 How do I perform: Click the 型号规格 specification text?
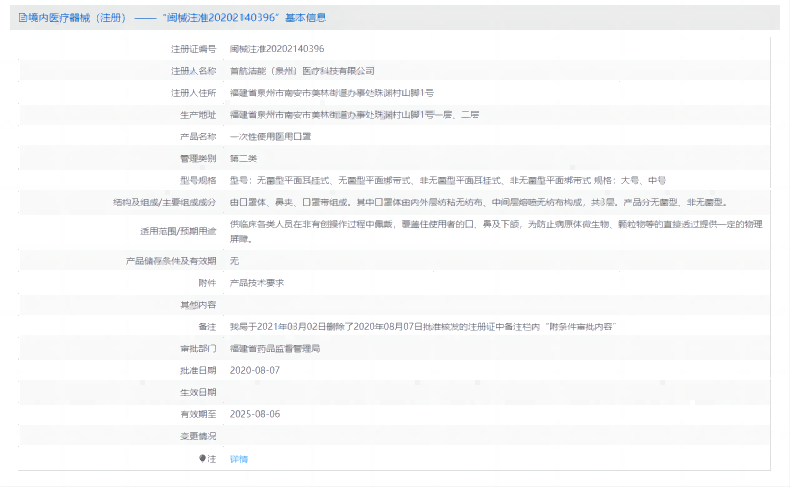pos(447,180)
